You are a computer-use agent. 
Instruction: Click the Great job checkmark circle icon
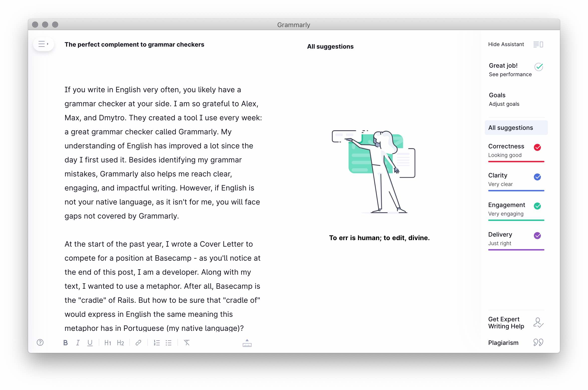click(539, 67)
